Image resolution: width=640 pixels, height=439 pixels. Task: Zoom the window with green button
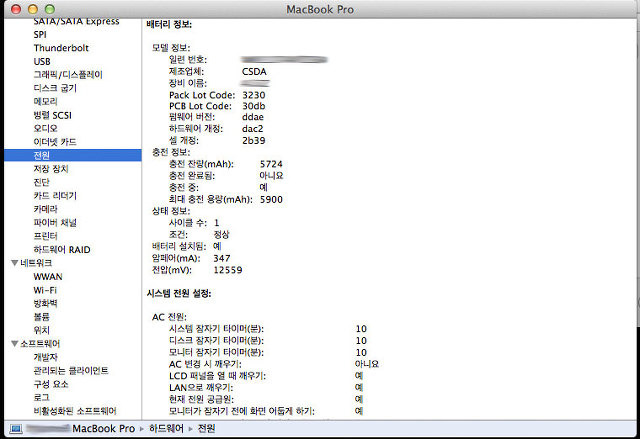(x=50, y=9)
